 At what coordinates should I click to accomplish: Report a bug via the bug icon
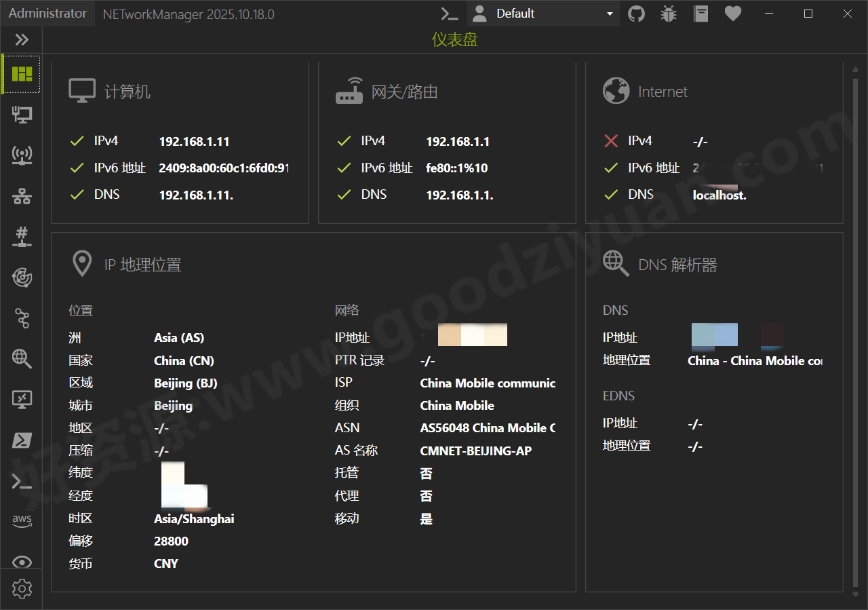tap(668, 14)
